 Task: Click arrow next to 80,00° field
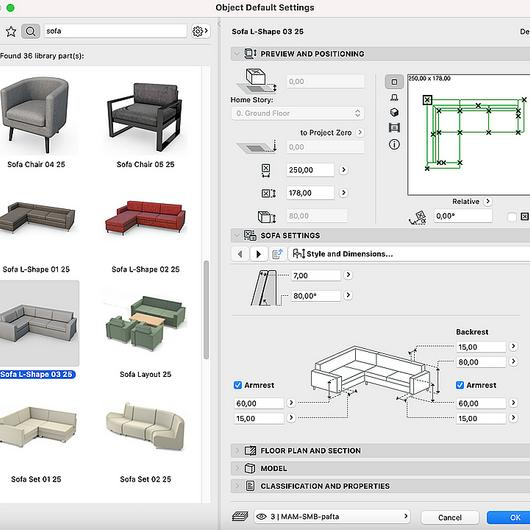click(x=348, y=295)
